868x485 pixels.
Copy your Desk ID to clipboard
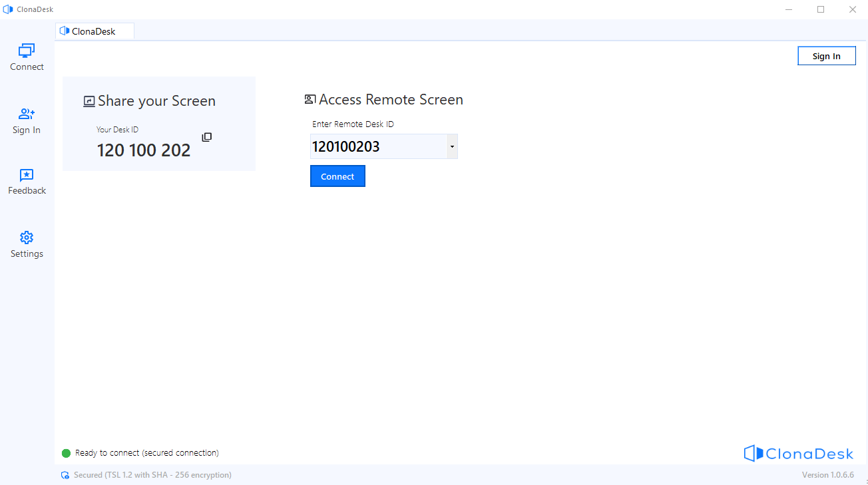[207, 137]
